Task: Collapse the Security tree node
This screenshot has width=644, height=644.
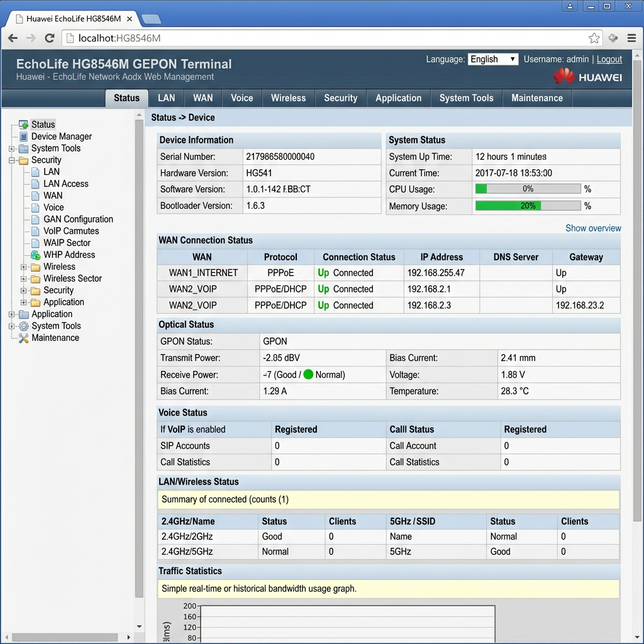Action: 12,160
